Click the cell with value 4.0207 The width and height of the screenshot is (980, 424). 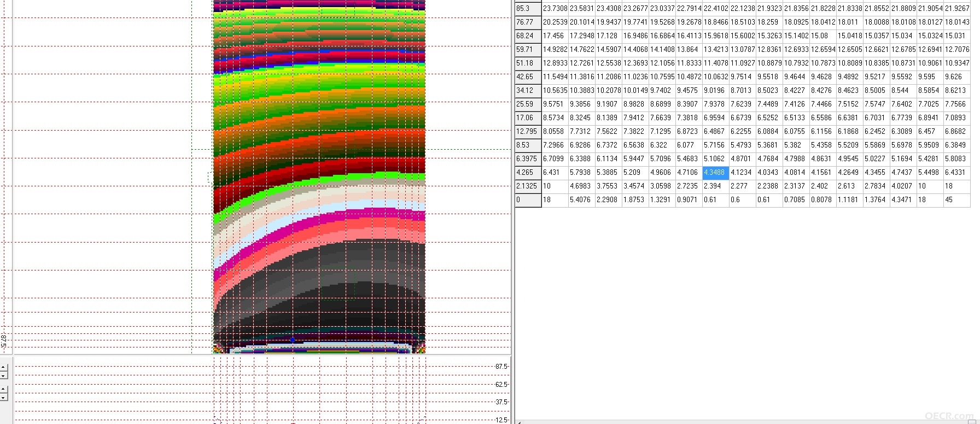pyautogui.click(x=903, y=186)
